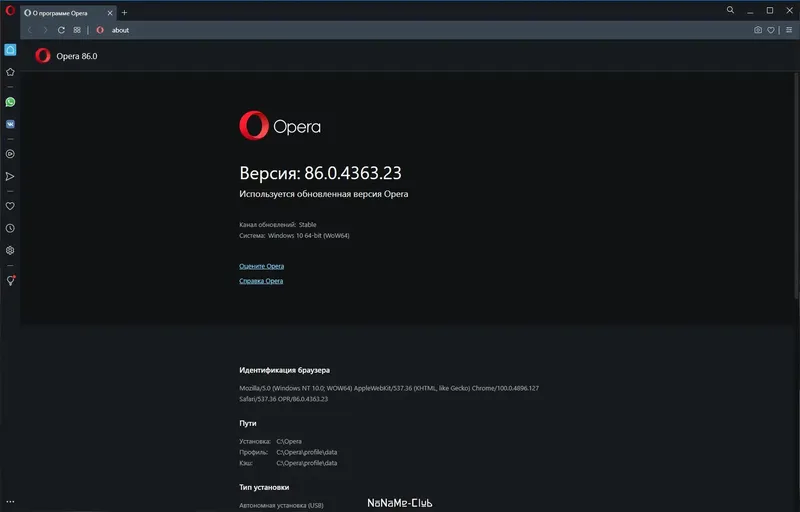
Task: Click the address bar showing 'about'
Action: 400,30
